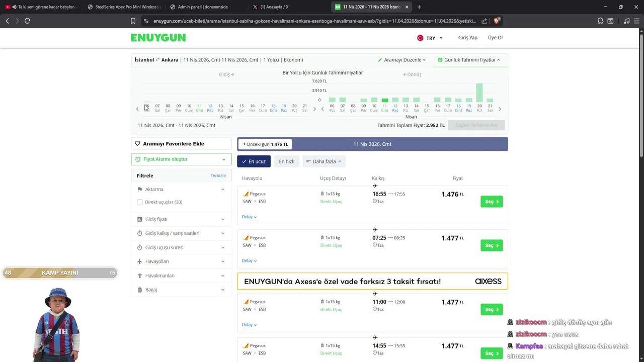Tick the Direkt uçuşlar (30) checkbox
Image resolution: width=644 pixels, height=362 pixels.
[140, 202]
